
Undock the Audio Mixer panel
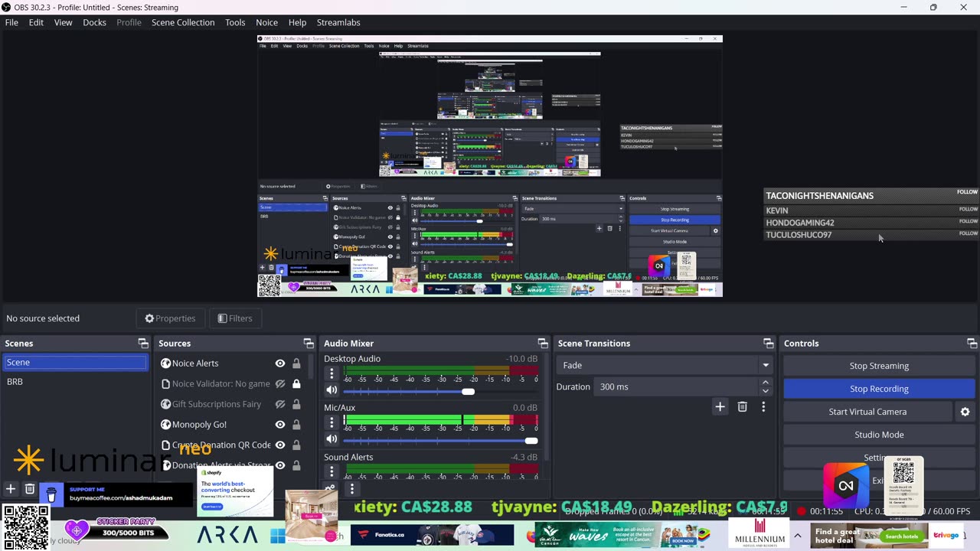pyautogui.click(x=543, y=344)
